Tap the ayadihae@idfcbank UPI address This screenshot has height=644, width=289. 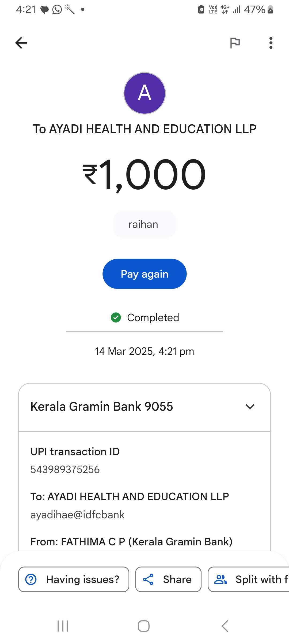[x=77, y=515]
